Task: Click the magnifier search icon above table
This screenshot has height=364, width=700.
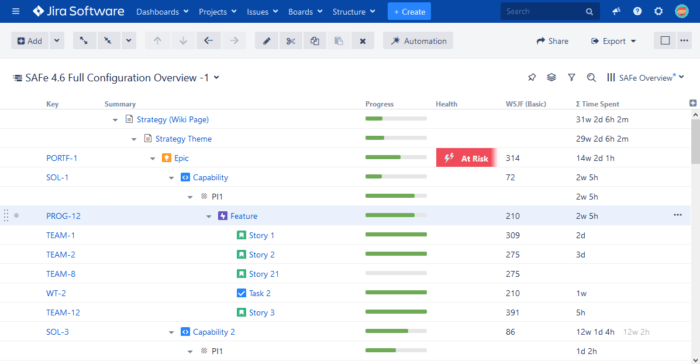Action: 591,77
